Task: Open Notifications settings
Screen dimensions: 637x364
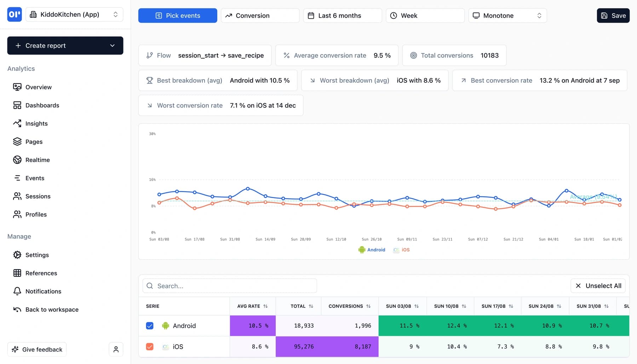Action: click(x=43, y=291)
